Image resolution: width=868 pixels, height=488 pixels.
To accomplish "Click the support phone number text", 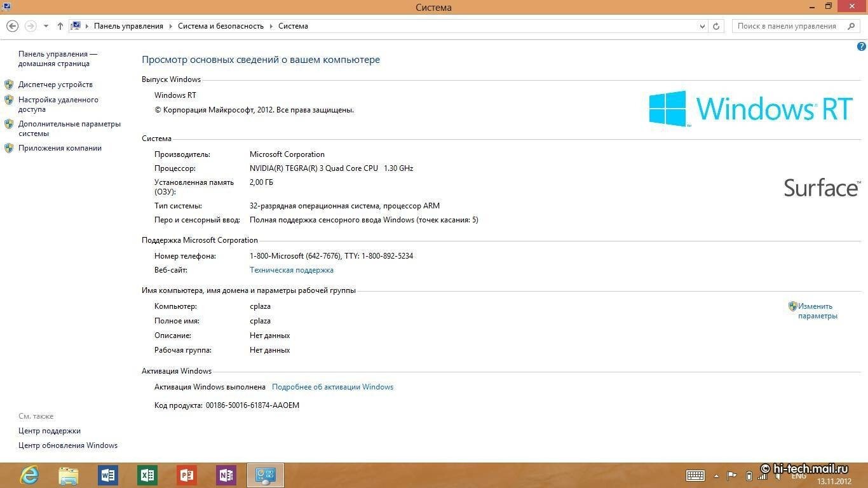I will [331, 256].
